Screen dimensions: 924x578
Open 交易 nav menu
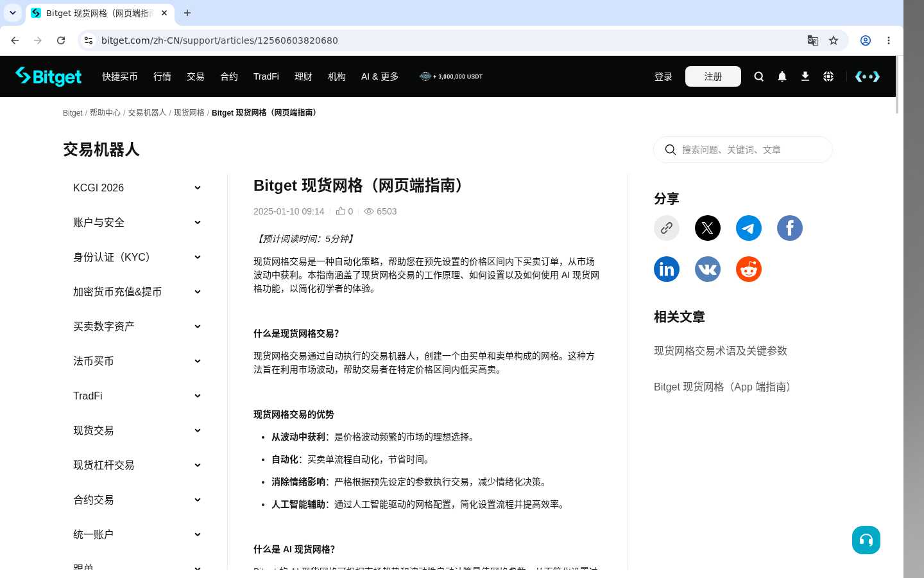(x=196, y=76)
